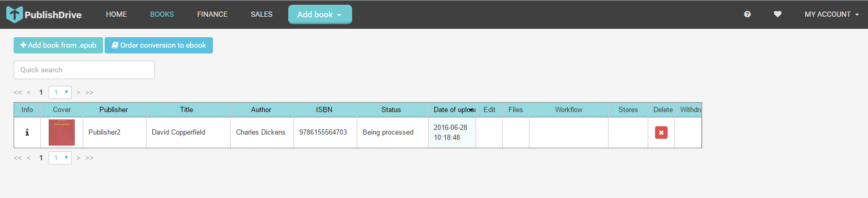Open David Copperfield cover thumbnail

[62, 133]
